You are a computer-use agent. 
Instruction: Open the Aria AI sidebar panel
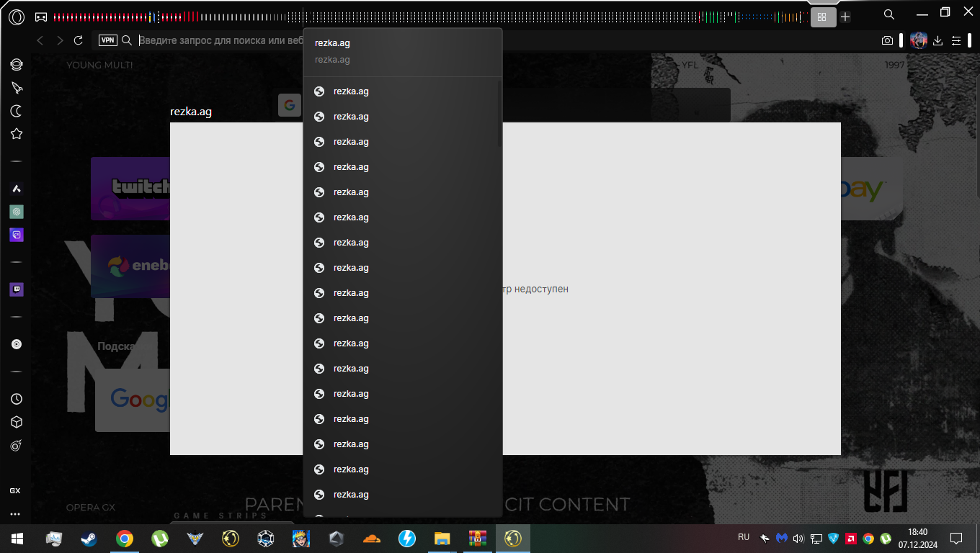[x=16, y=189]
